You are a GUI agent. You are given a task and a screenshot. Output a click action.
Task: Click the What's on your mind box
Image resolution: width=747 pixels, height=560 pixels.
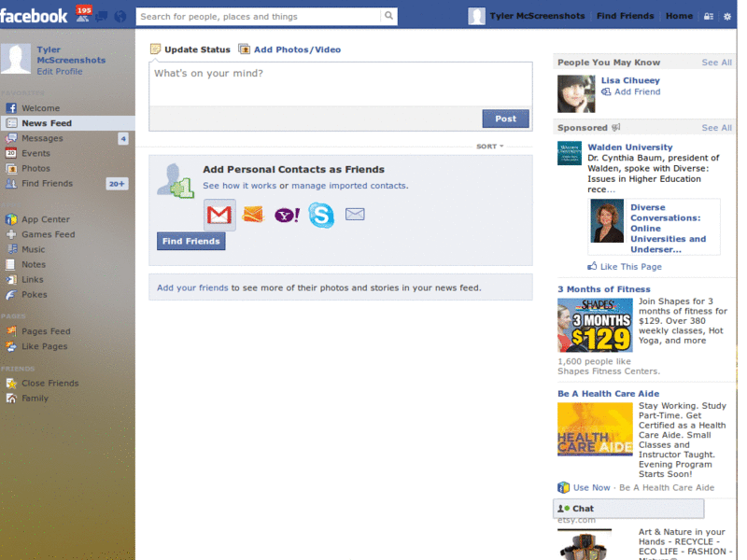pyautogui.click(x=341, y=84)
